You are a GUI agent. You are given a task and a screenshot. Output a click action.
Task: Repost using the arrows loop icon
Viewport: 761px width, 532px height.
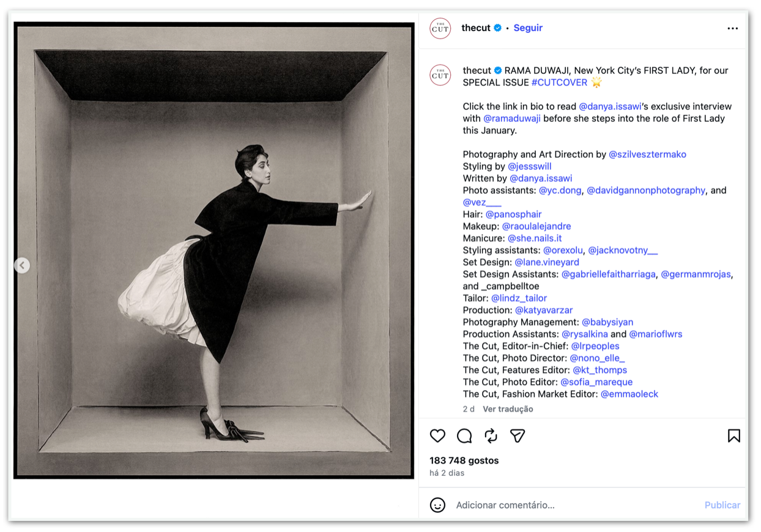pos(491,435)
